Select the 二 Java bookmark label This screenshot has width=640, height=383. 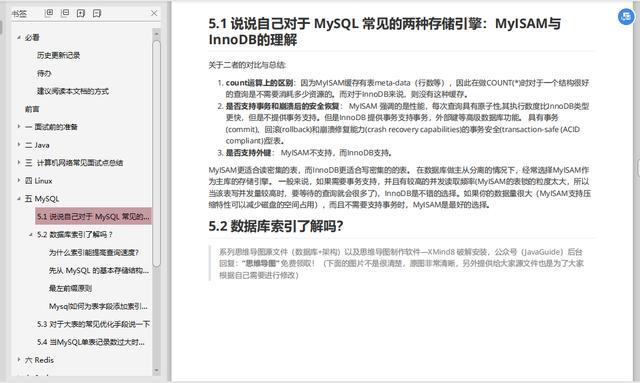point(37,145)
